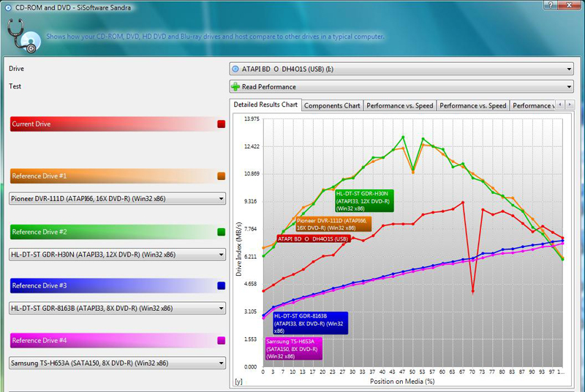Click the 10.869 y-axis value
The image size is (585, 392).
[252, 173]
